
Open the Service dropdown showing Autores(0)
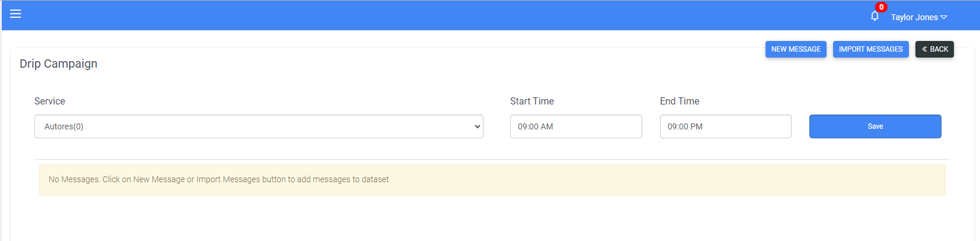point(259,126)
